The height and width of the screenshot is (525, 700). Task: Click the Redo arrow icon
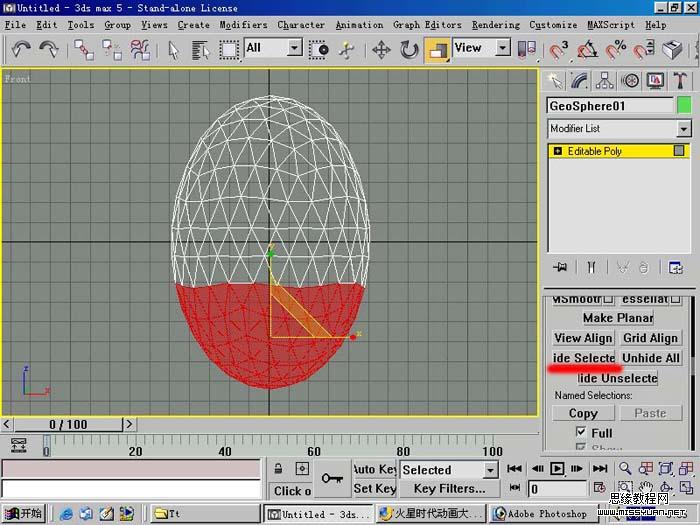[49, 49]
